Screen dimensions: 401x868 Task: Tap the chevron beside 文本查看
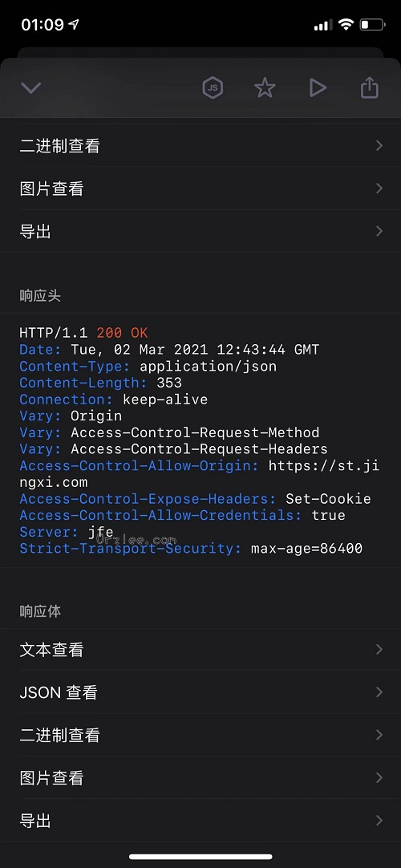tap(379, 649)
